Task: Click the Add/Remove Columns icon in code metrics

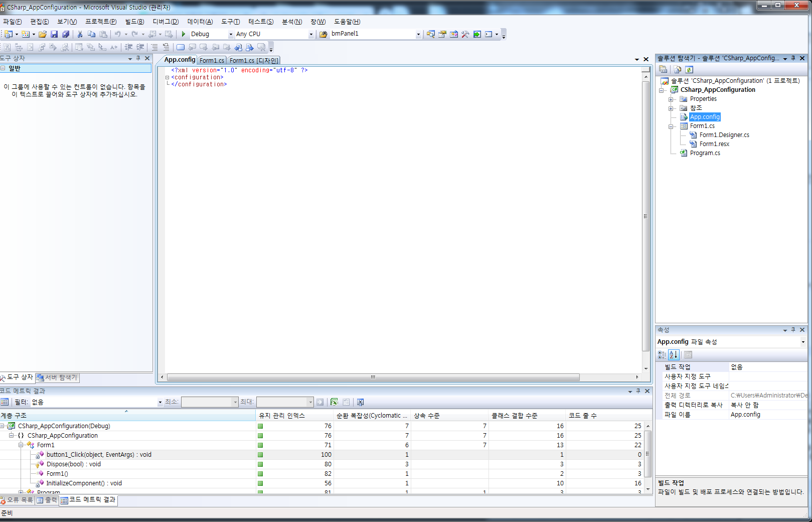Action: (360, 402)
